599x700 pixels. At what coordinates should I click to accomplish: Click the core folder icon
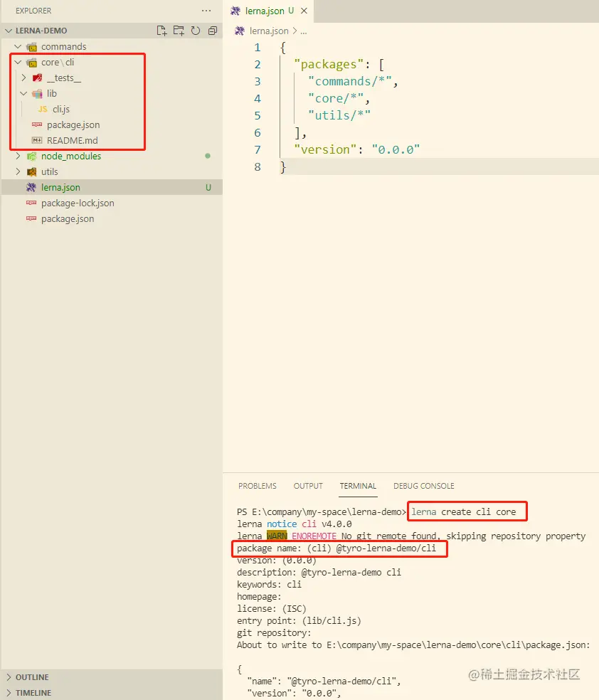pos(31,63)
